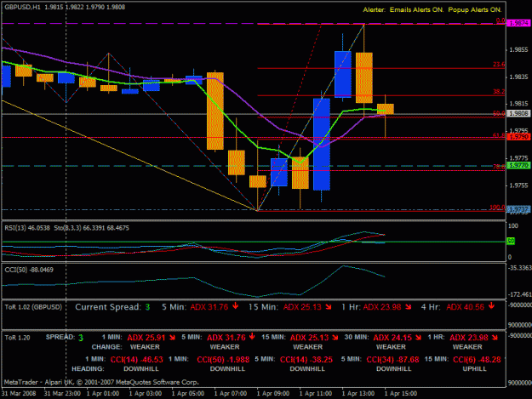532x399 pixels.
Task: Click the CCI(6) -48.28 value
Action: pos(477,359)
